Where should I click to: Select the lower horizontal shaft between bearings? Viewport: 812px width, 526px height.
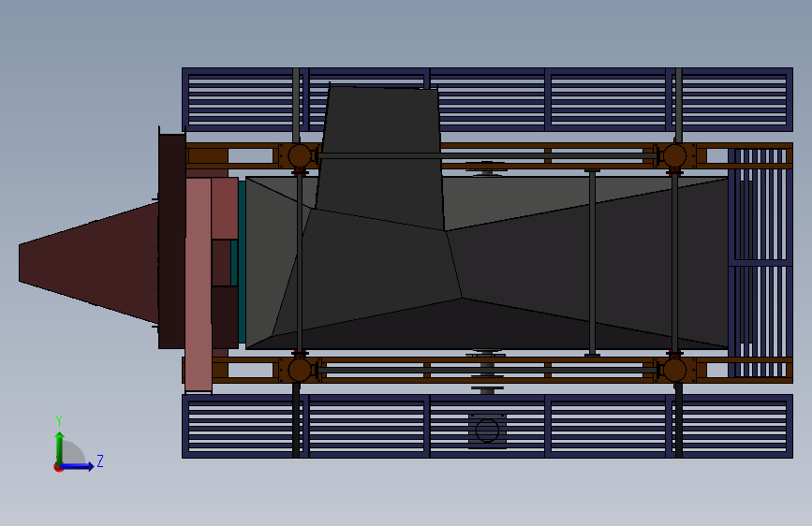pyautogui.click(x=487, y=371)
